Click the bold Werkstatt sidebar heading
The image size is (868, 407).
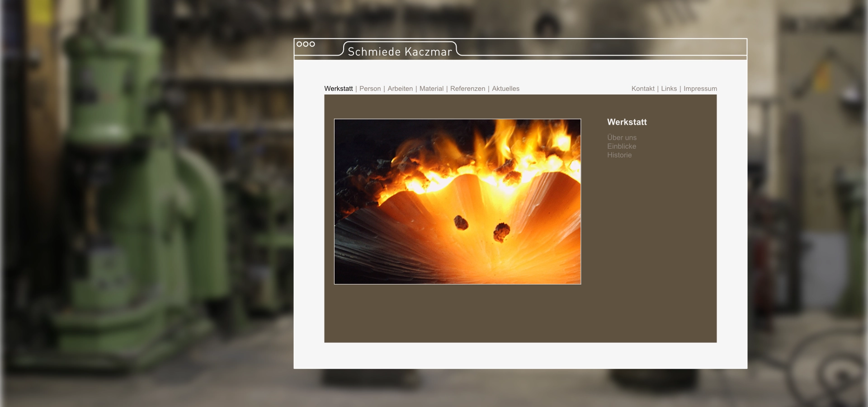click(x=627, y=122)
